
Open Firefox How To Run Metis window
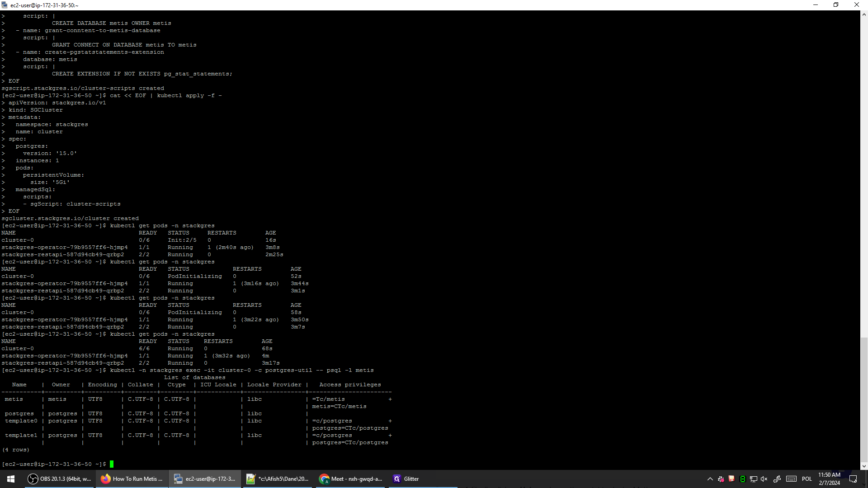pos(132,479)
